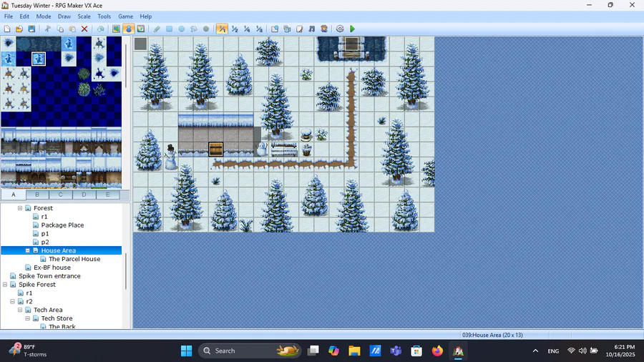Open the Edit menu

[x=24, y=16]
